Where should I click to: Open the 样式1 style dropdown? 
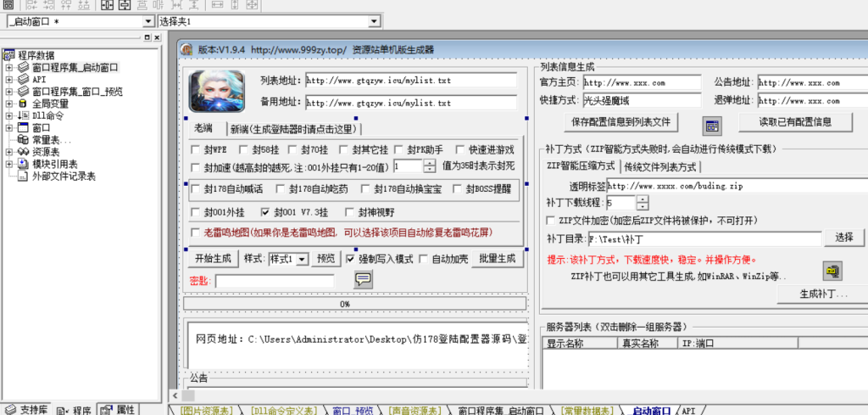click(x=303, y=260)
